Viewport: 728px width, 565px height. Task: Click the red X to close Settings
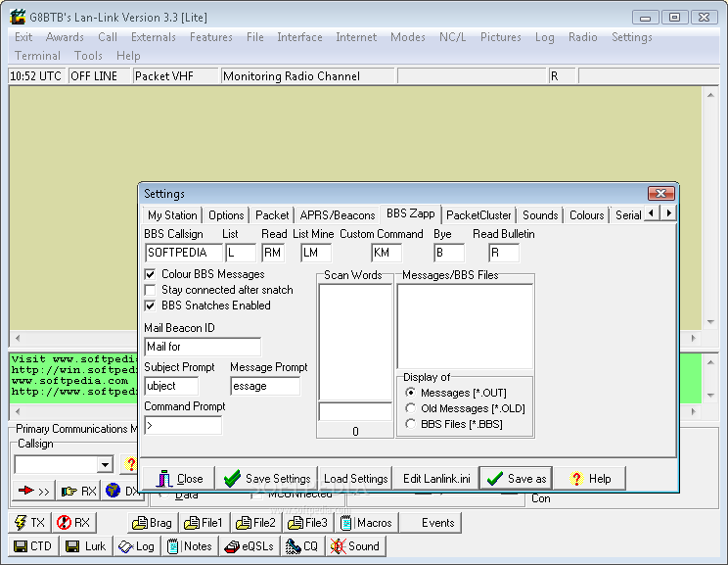(x=660, y=193)
